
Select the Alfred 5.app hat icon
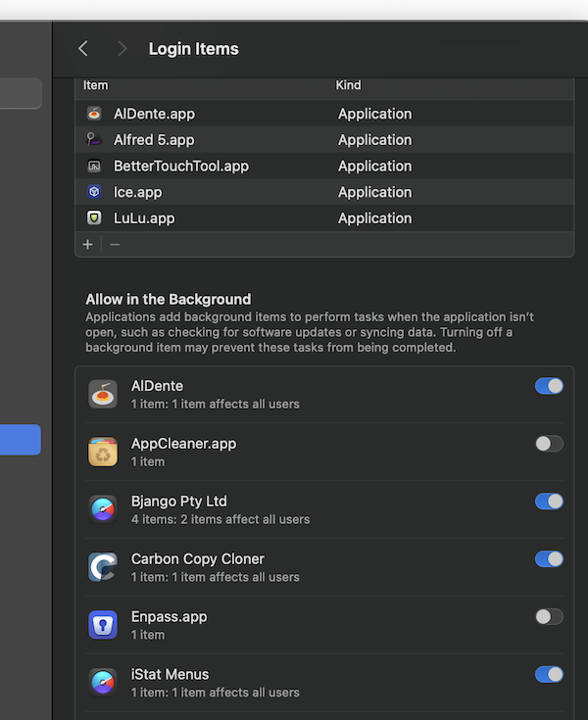click(94, 139)
